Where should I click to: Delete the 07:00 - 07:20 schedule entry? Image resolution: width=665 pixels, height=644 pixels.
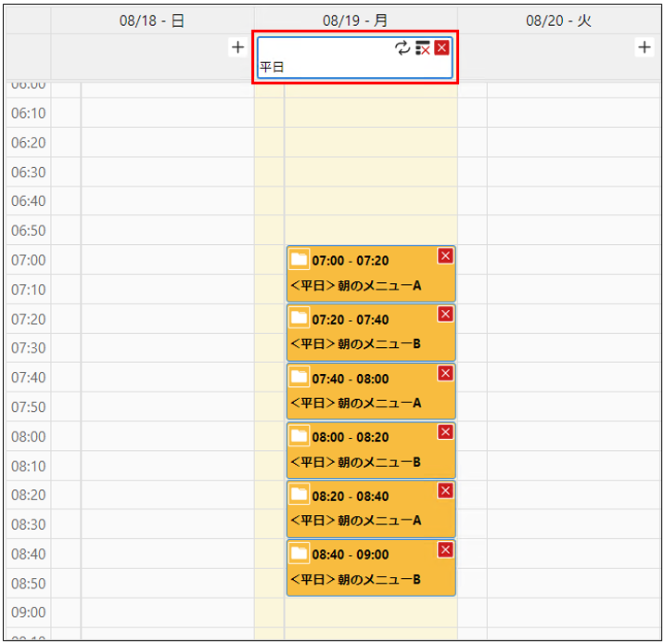[x=445, y=256]
